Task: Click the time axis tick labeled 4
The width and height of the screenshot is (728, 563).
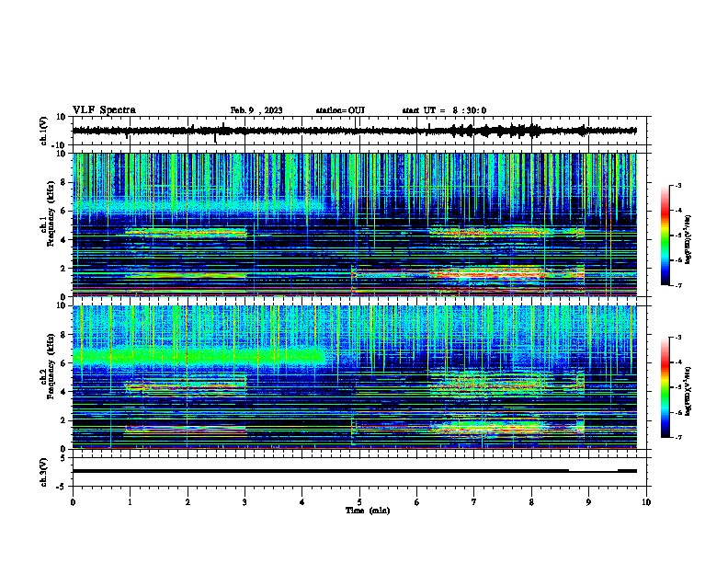Action: click(302, 502)
